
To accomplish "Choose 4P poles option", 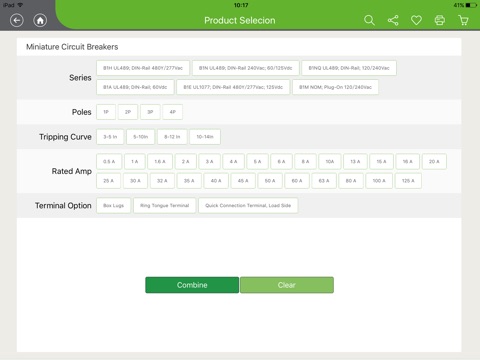I will click(173, 112).
